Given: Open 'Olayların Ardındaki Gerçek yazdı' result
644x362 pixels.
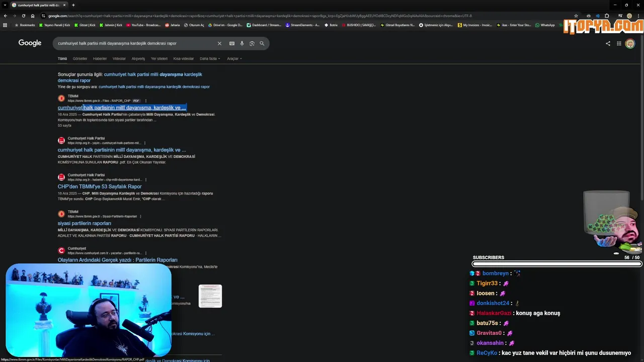Looking at the screenshot, I should coord(117,260).
